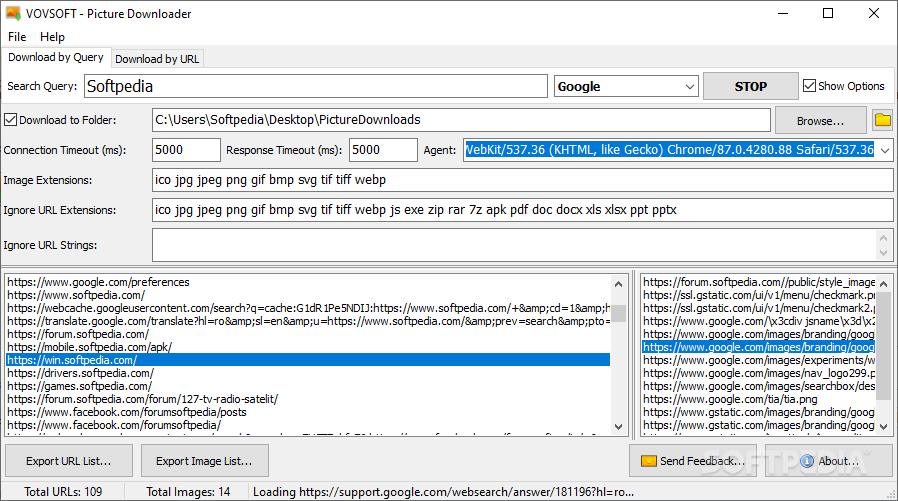Click the VOVSOFT app icon in title bar
The width and height of the screenshot is (898, 501).
(13, 13)
